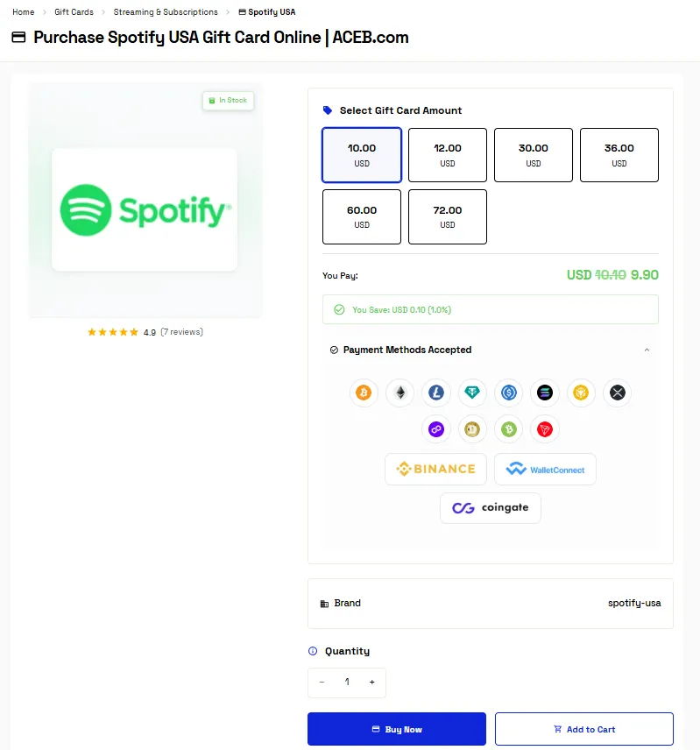Open the CoinGate payment option
This screenshot has width=700, height=750.
pos(490,507)
